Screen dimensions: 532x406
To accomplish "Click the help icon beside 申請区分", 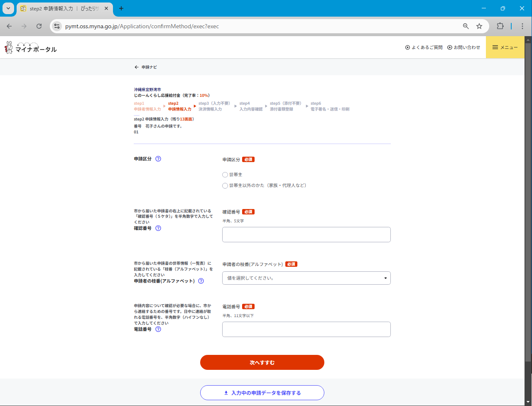I will [158, 159].
